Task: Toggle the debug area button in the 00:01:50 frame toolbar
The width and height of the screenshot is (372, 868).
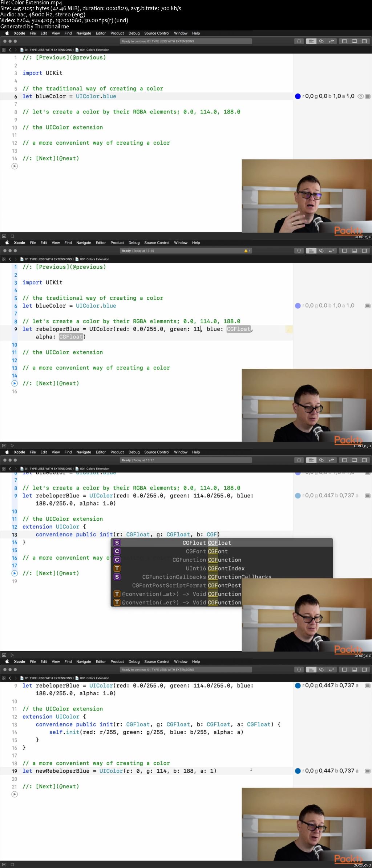Action: coord(354,41)
